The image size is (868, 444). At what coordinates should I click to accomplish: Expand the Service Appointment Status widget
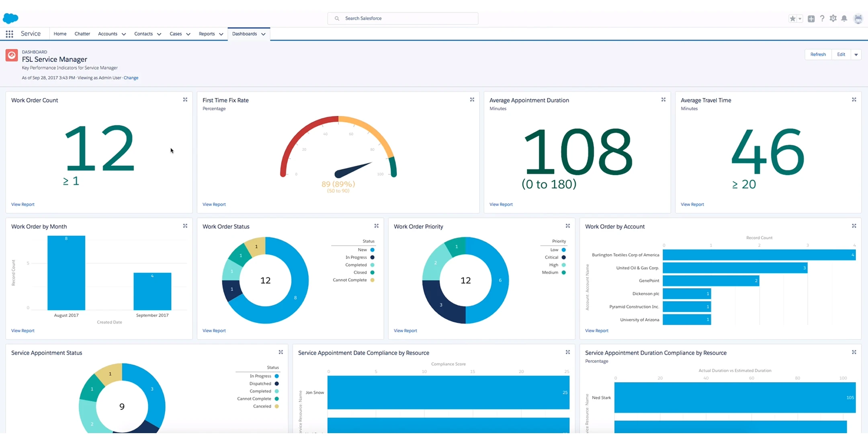click(281, 352)
